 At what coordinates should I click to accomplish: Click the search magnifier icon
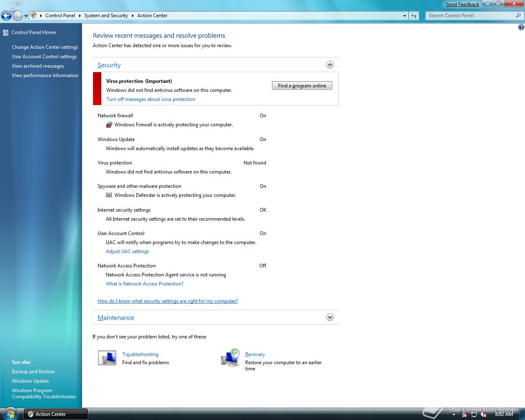click(x=518, y=16)
